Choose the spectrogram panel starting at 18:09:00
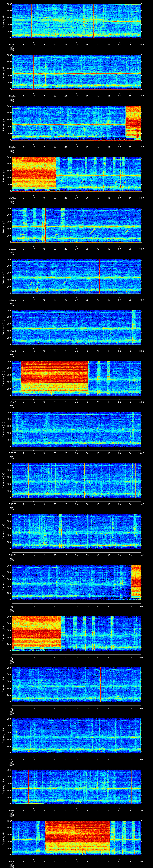The height and width of the screenshot is (868, 153). pos(76,429)
